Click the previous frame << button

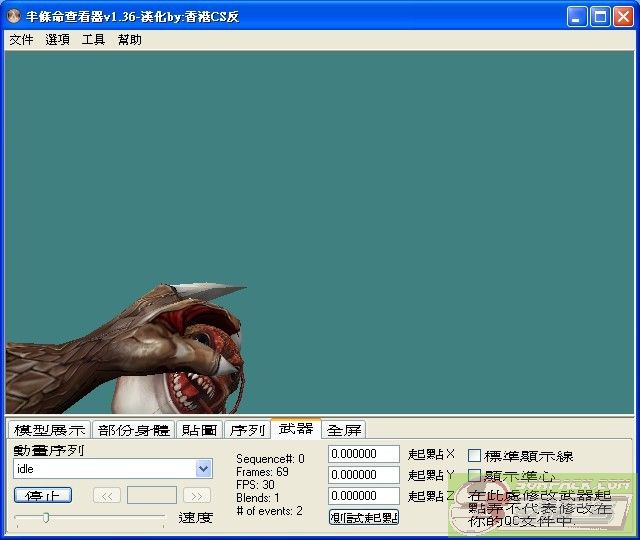[107, 495]
